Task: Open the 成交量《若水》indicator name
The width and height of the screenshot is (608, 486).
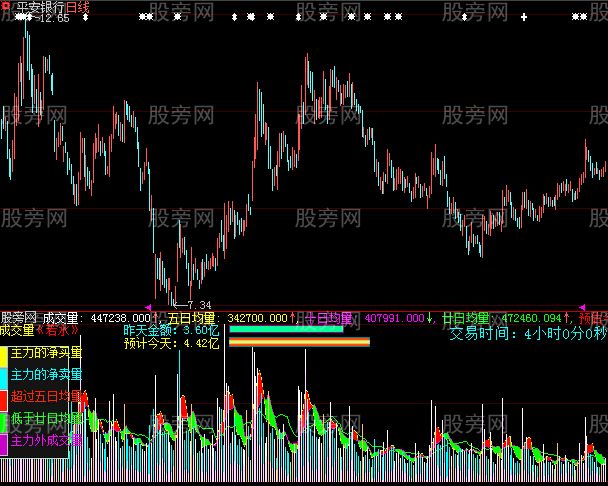Action: point(40,329)
